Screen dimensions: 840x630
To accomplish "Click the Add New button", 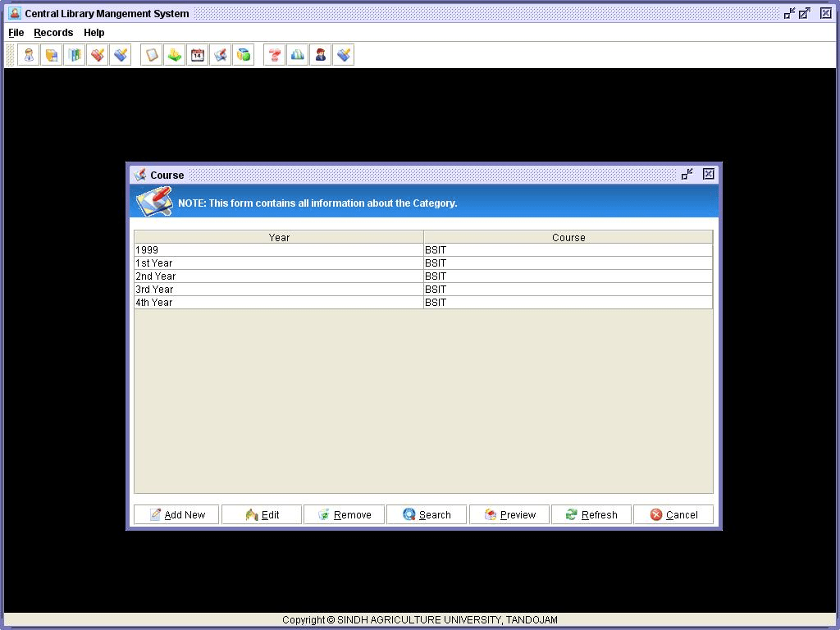I will click(176, 514).
